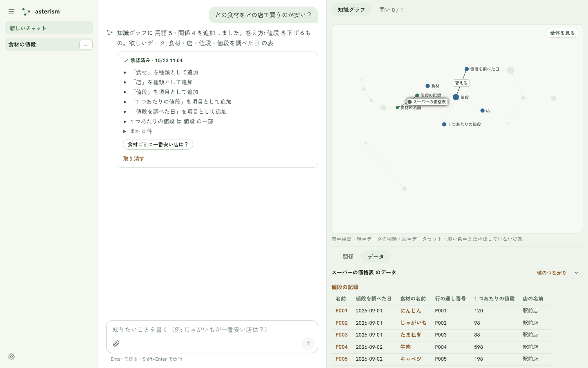
Task: Click the たまねぎ ingredient link
Action: 410,335
